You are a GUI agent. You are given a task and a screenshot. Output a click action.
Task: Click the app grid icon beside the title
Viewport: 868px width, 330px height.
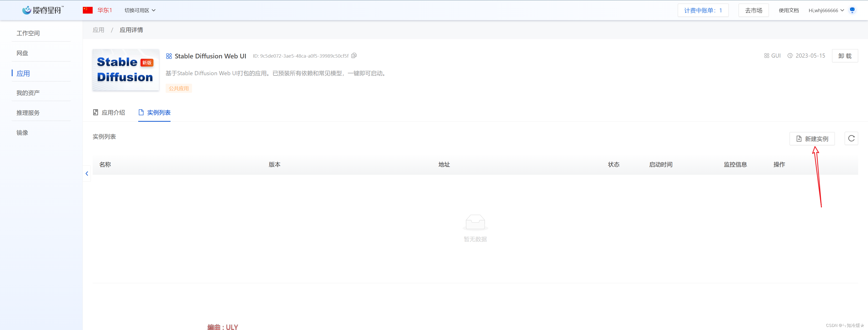[x=169, y=56]
